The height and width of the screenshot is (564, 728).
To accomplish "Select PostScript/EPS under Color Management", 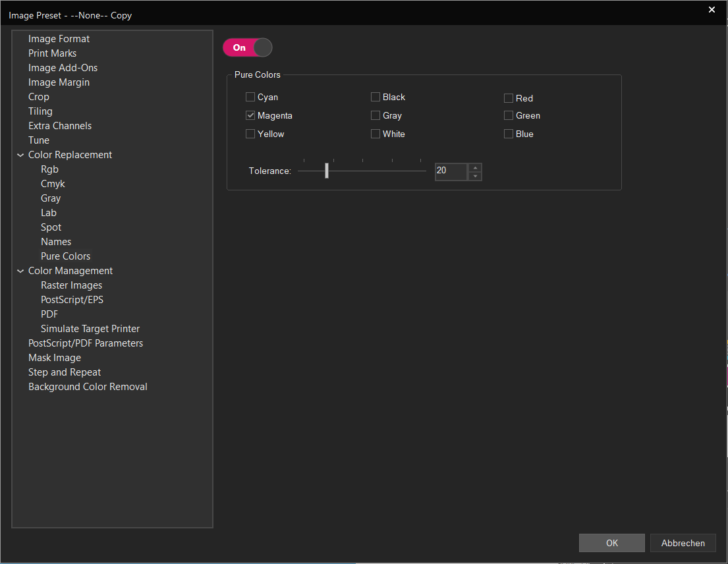I will (x=72, y=300).
